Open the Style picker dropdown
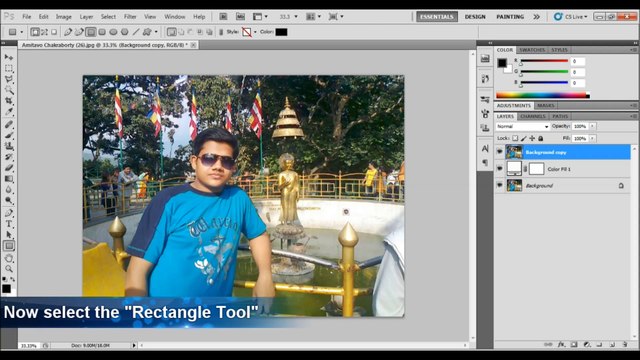 [256, 32]
